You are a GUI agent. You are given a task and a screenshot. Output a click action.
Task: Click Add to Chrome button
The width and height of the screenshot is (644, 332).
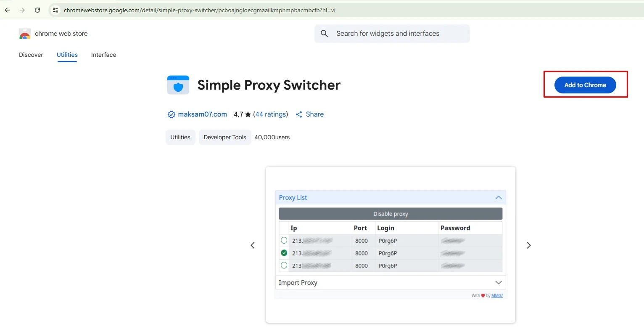[x=585, y=85]
